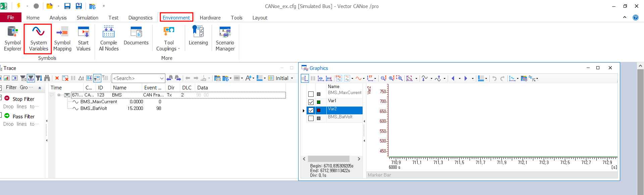Open Symbol Mapping dialog
644x195 pixels.
pyautogui.click(x=62, y=39)
